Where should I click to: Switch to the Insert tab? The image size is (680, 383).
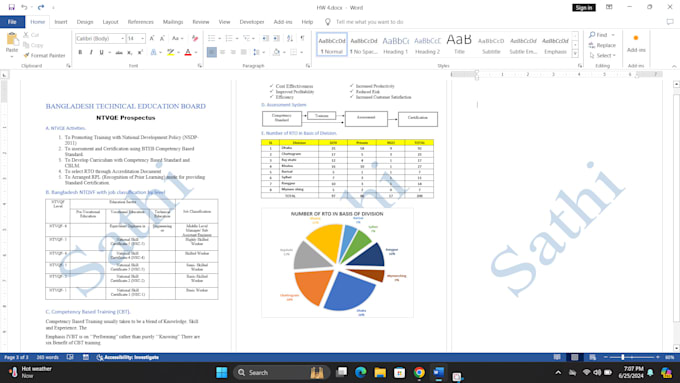61,22
